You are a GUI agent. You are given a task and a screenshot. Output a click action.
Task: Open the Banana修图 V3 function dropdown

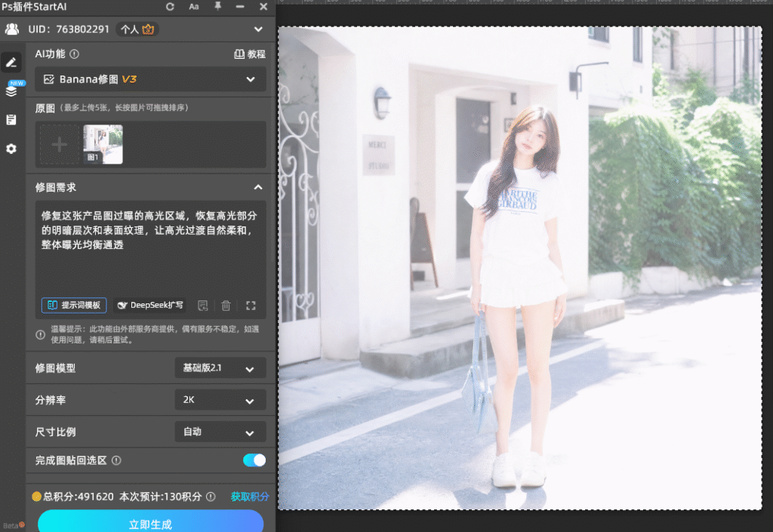(x=150, y=79)
